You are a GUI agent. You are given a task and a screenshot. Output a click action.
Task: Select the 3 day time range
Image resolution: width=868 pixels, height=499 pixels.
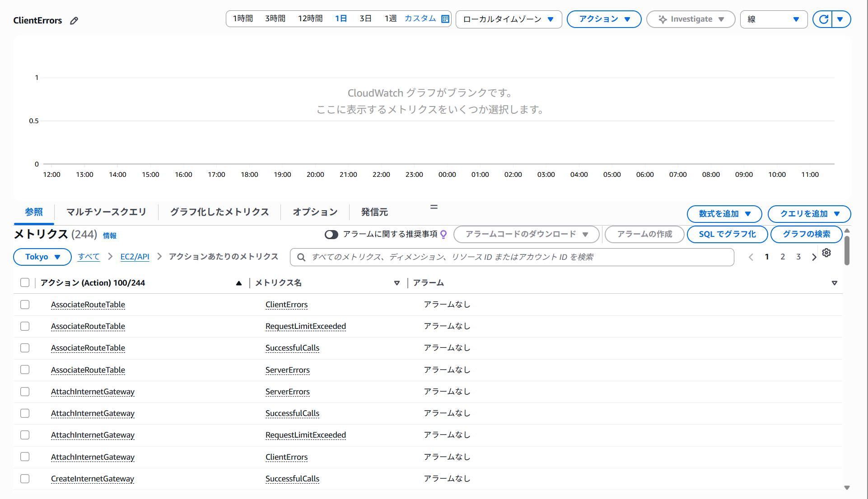point(365,18)
